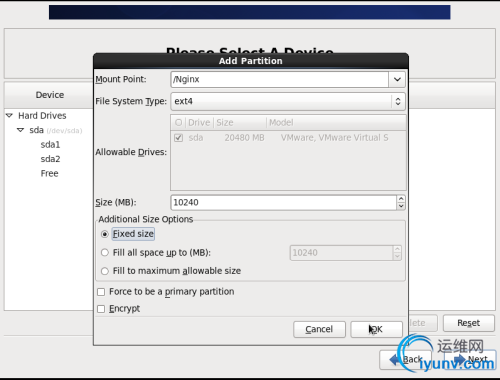The image size is (500, 380).
Task: Click the Add Partition title bar
Action: pyautogui.click(x=251, y=61)
